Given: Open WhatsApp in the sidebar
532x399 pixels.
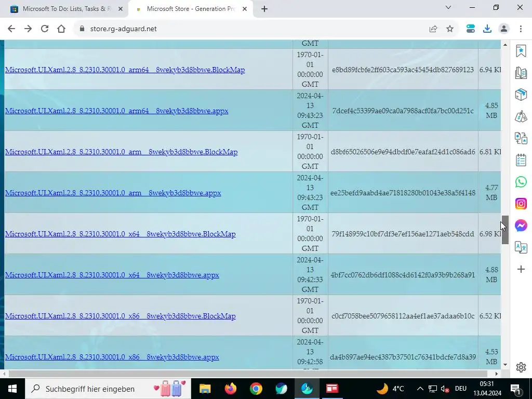Looking at the screenshot, I should click(x=521, y=182).
